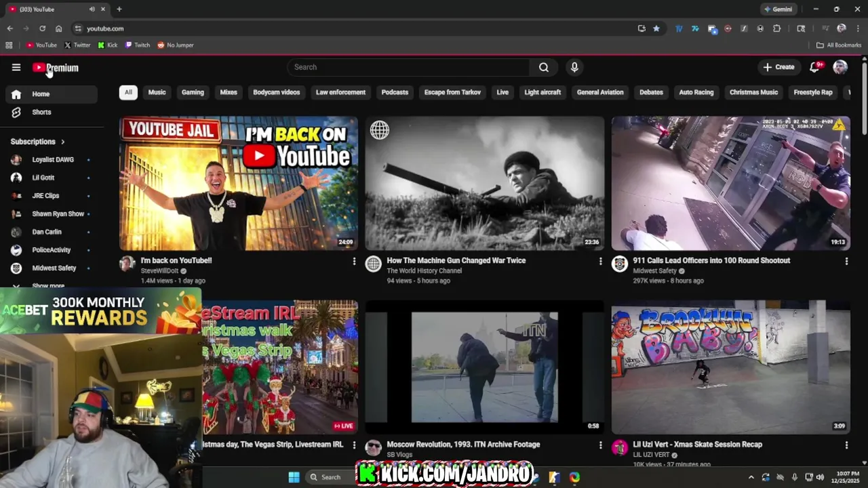Viewport: 868px width, 488px height.
Task: Show hidden icons in system tray
Action: (x=751, y=477)
